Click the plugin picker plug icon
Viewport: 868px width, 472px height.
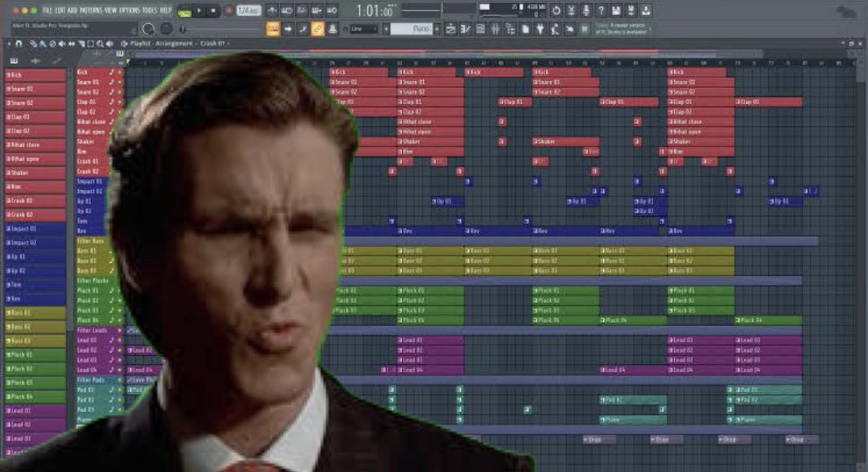tap(540, 29)
